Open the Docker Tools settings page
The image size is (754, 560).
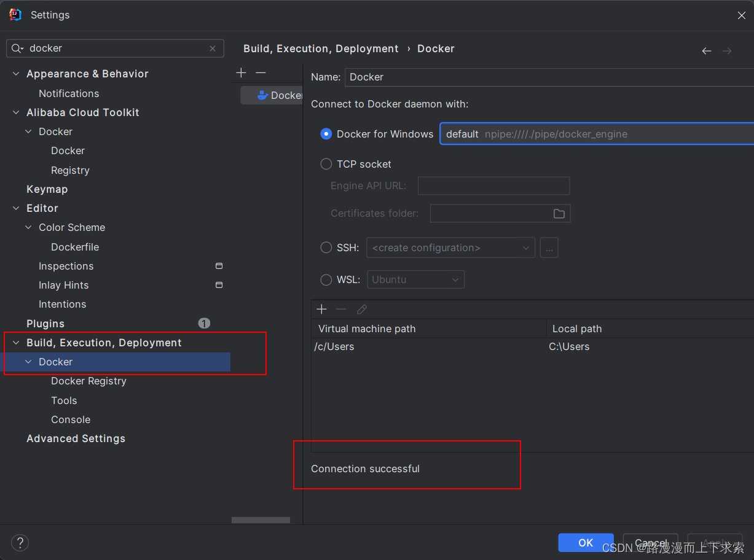[64, 400]
